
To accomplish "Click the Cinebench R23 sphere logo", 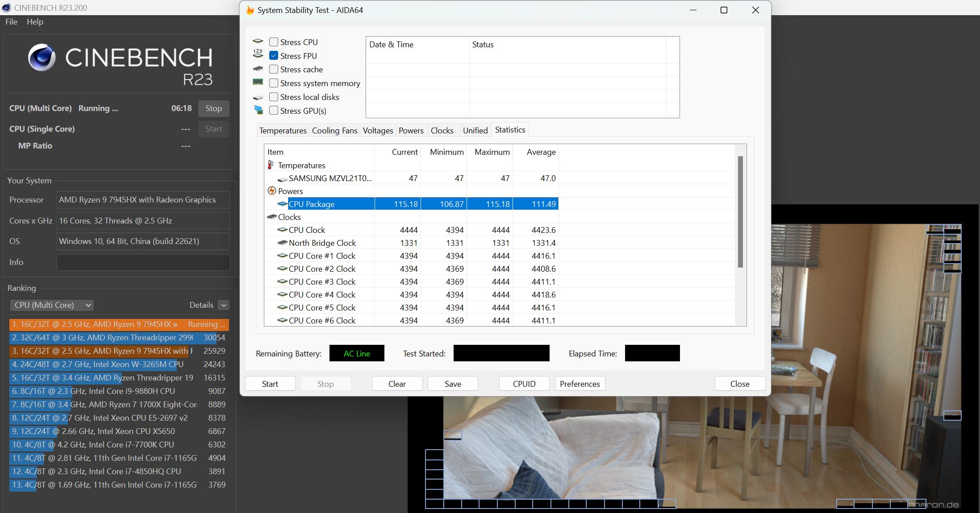I will (x=42, y=58).
